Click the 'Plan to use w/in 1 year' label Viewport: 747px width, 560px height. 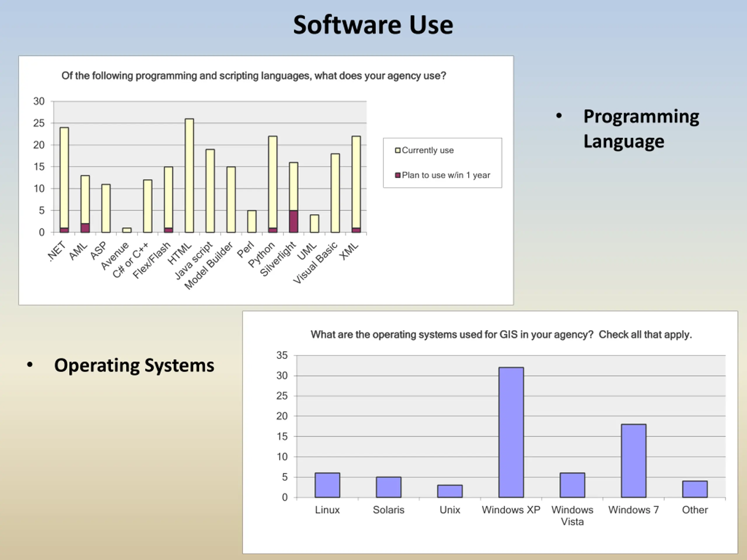(446, 175)
